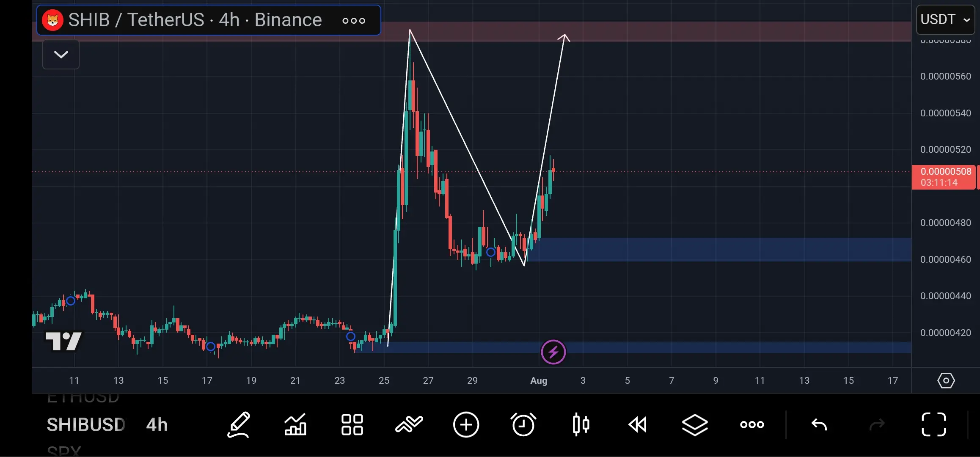Click date 23 on the time axis
Viewport: 980px width, 457px height.
tap(339, 380)
